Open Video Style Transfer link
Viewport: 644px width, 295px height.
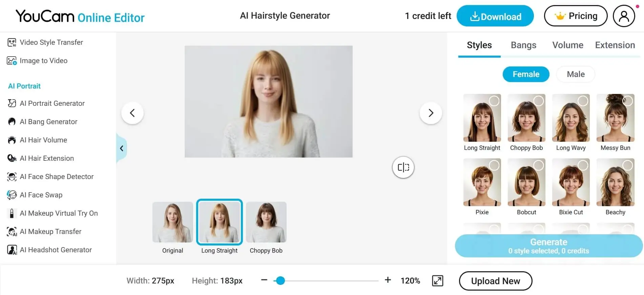(51, 42)
